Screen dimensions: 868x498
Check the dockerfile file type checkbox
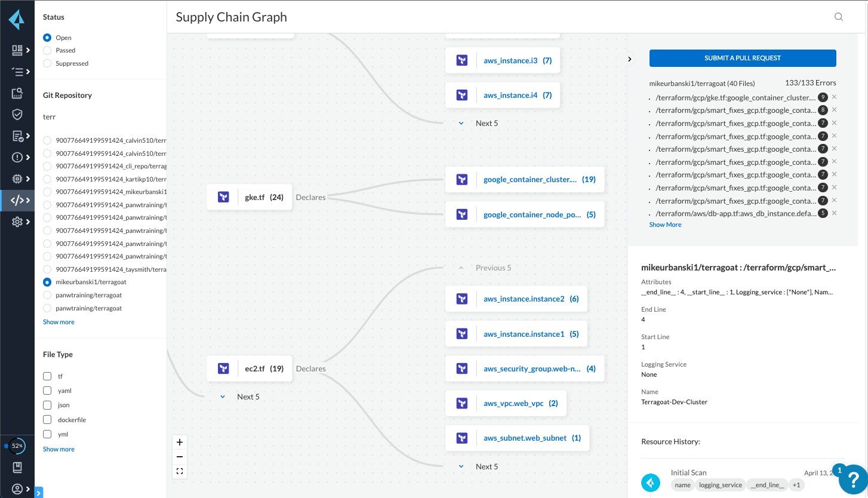47,420
